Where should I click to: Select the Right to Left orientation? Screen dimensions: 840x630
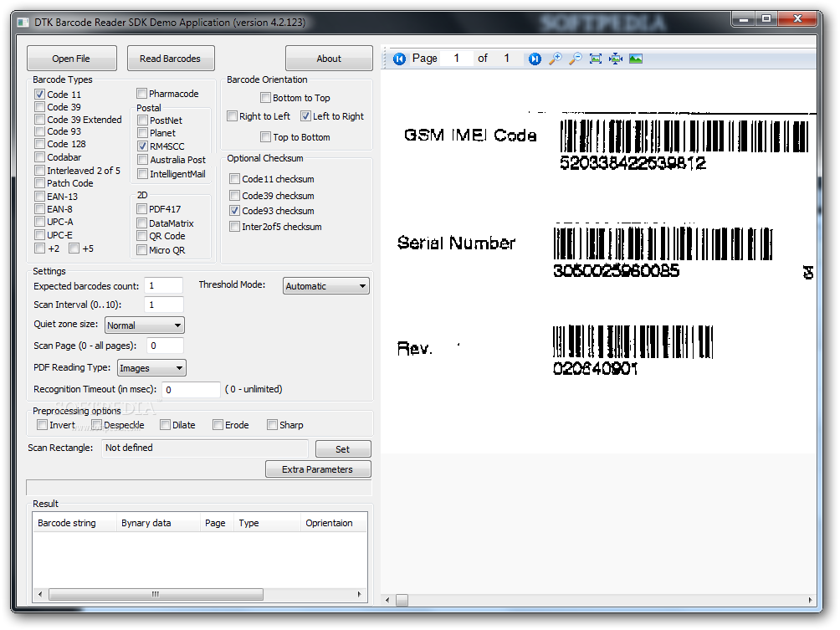point(232,115)
